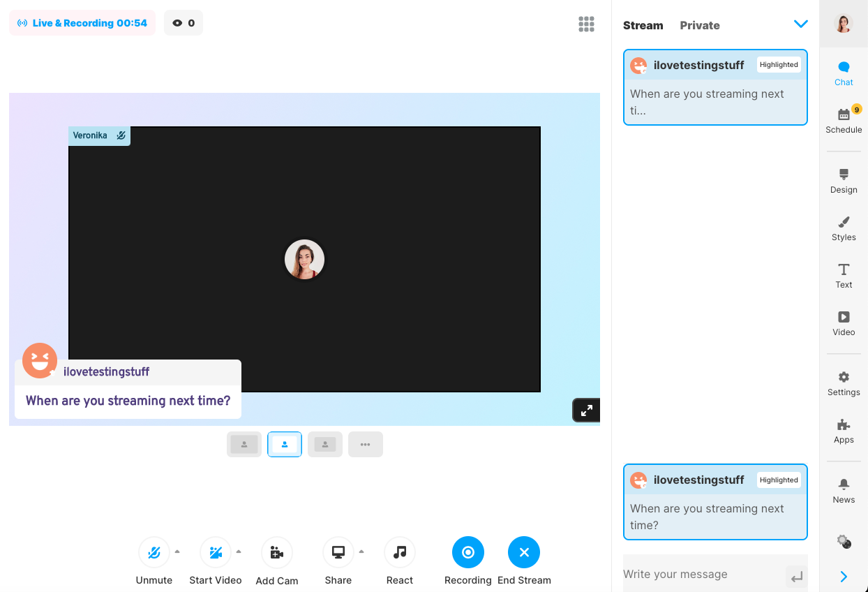Open more layout options ellipsis
Image resolution: width=868 pixels, height=592 pixels.
(x=366, y=444)
